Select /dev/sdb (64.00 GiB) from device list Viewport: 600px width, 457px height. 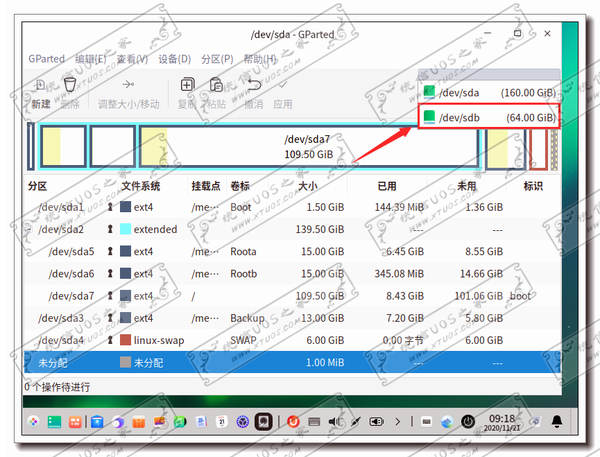(x=489, y=117)
